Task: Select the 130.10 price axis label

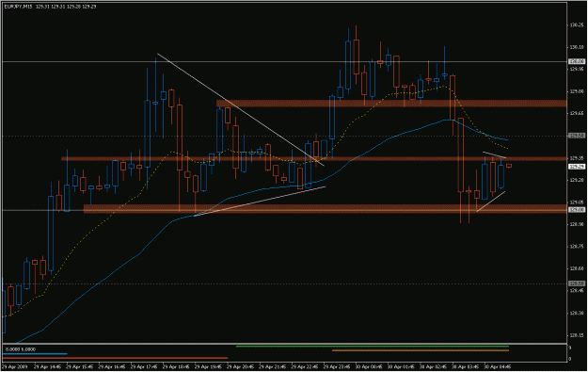Action: pos(577,47)
